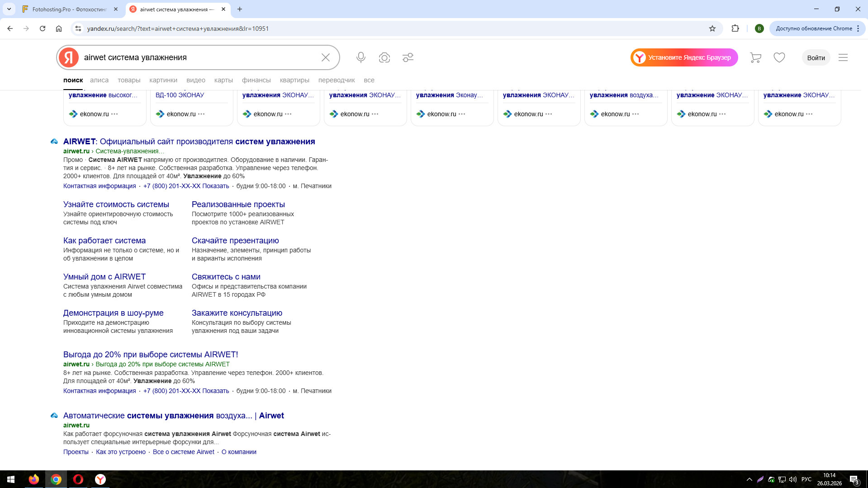This screenshot has height=488, width=868.
Task: Select the «финансы» search tab
Action: [x=256, y=80]
